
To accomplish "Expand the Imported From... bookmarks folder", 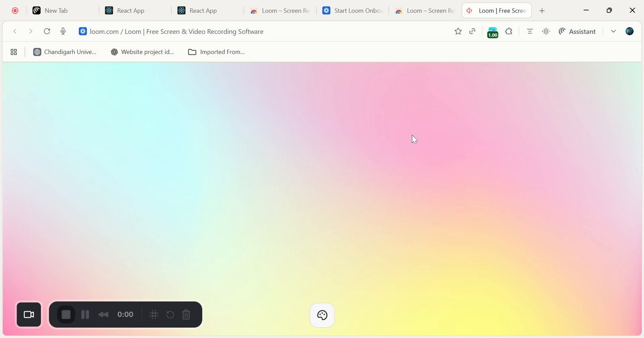I will pyautogui.click(x=217, y=52).
